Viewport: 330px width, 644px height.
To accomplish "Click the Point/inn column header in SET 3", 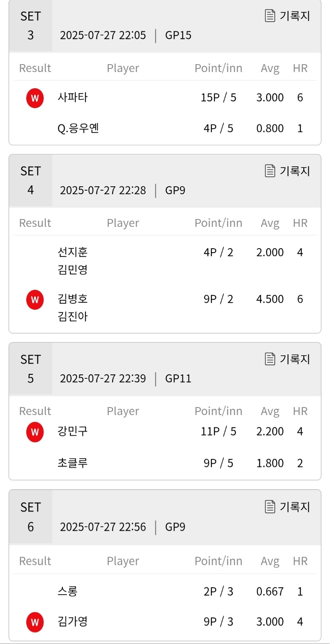I will (x=218, y=68).
